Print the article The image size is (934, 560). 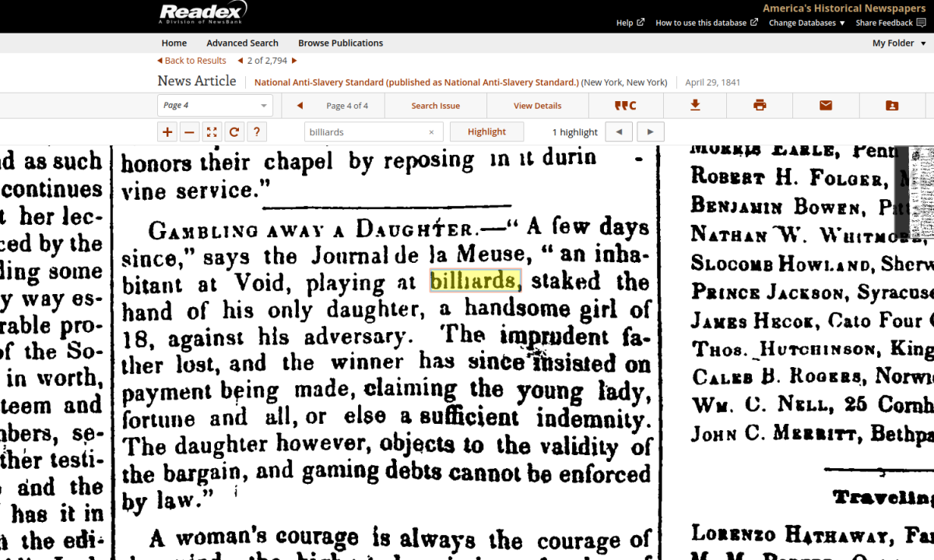[760, 106]
